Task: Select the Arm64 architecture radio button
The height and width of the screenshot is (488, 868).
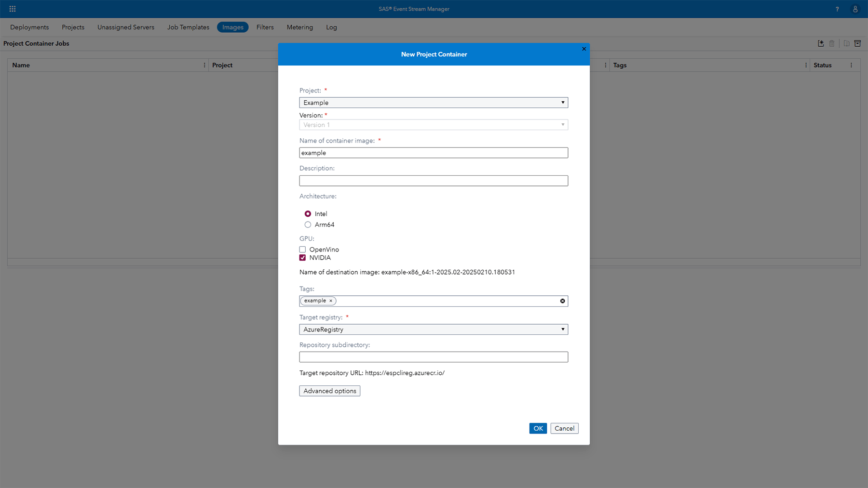Action: 308,224
